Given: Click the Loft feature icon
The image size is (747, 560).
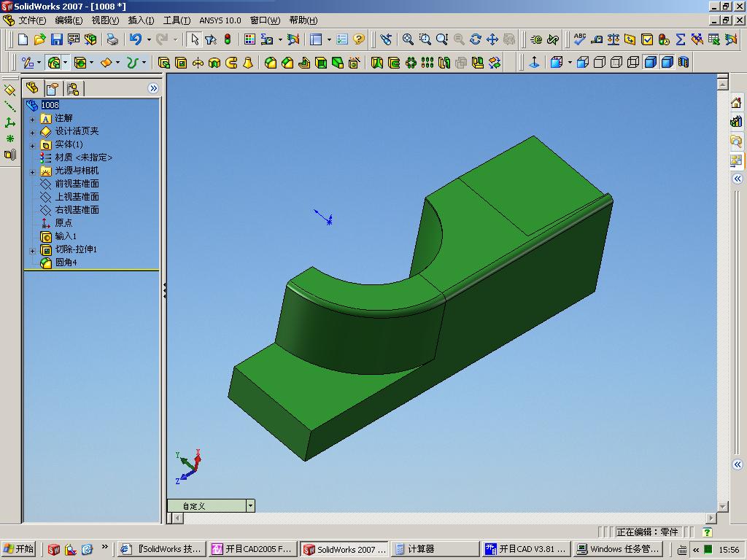Looking at the screenshot, I should pos(248,63).
